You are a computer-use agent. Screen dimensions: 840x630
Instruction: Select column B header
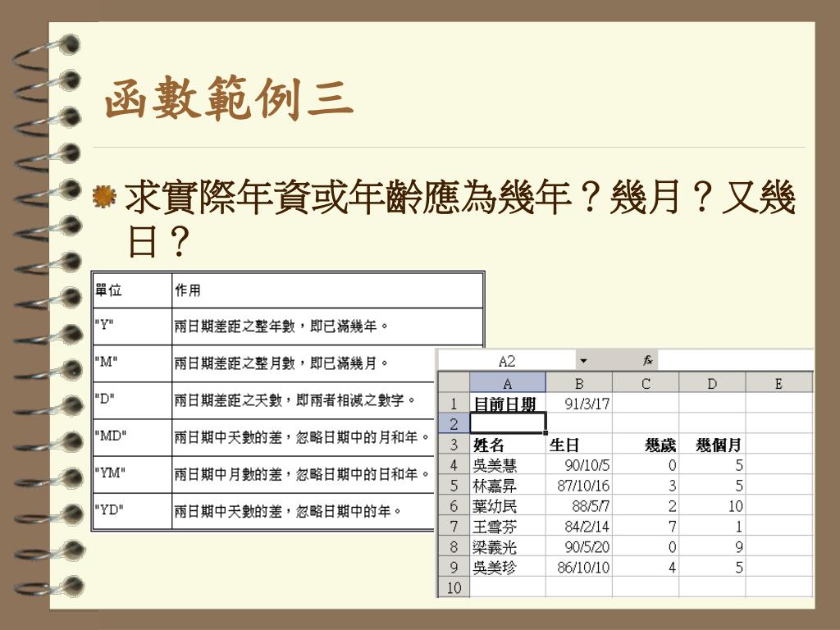[579, 384]
